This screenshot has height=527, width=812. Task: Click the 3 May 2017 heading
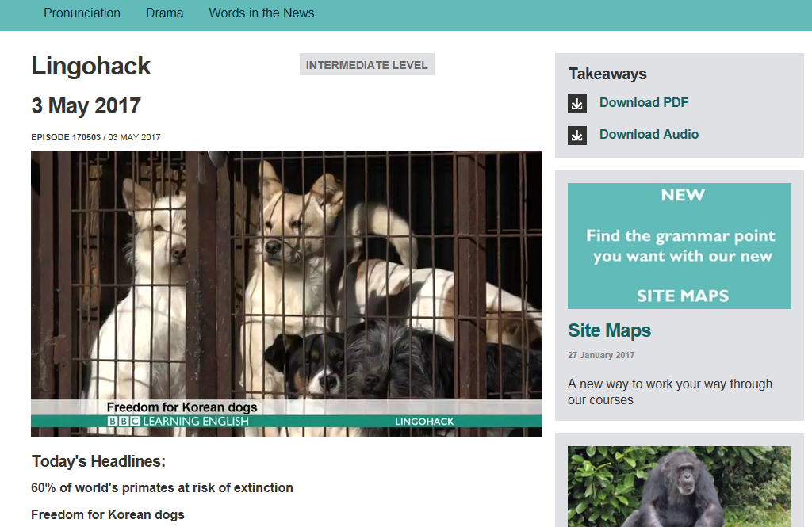point(86,106)
